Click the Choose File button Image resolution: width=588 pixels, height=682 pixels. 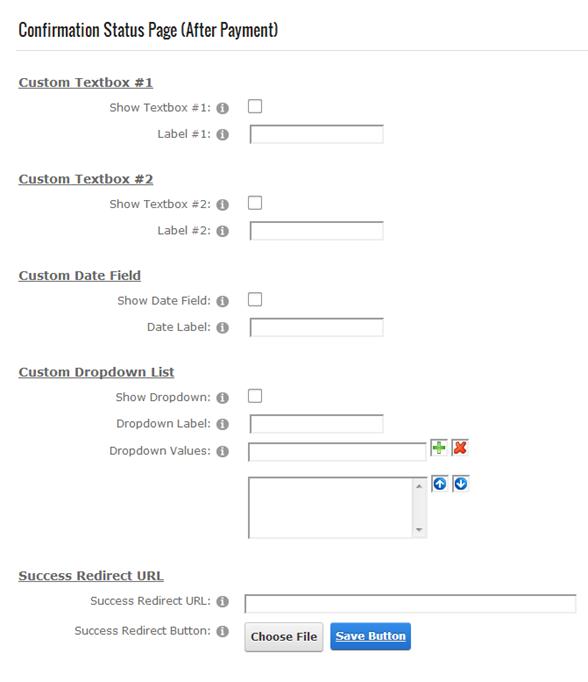point(284,637)
